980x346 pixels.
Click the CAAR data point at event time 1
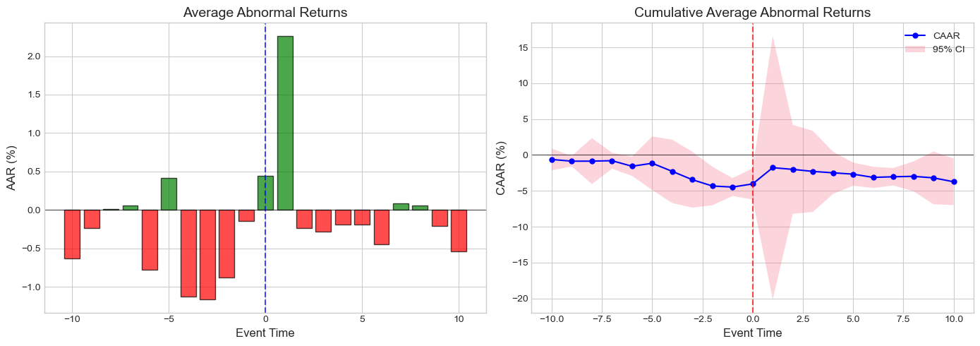(773, 167)
